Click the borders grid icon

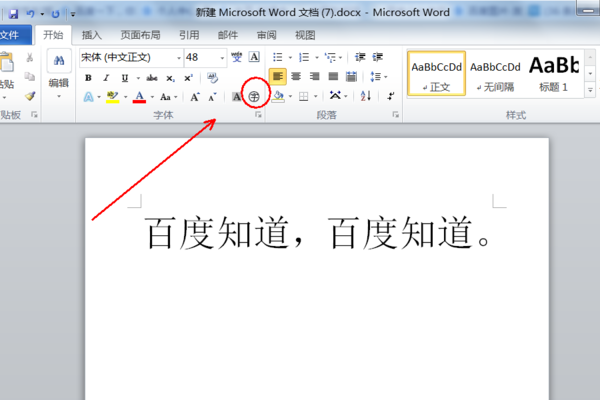[x=303, y=96]
